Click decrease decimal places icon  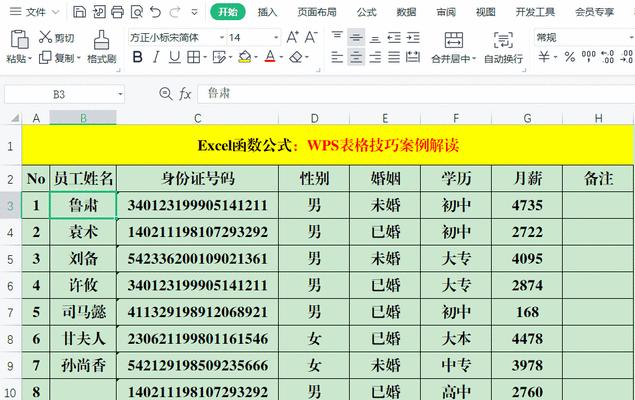tap(626, 57)
